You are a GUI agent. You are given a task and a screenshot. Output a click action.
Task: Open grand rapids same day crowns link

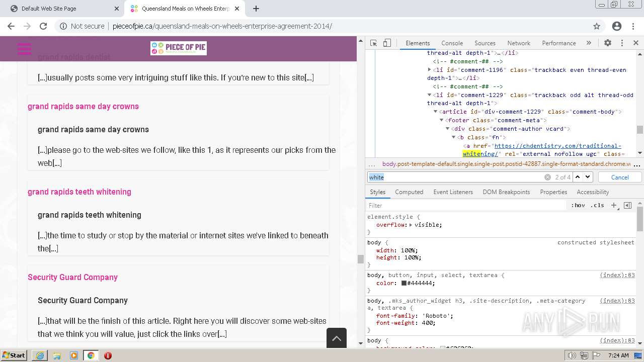point(83,106)
